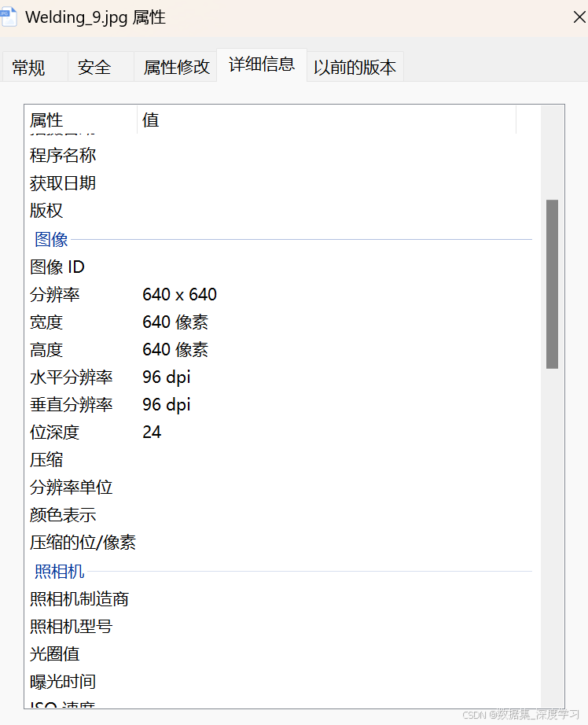Click the 详细信息 tab
The width and height of the screenshot is (588, 725).
(262, 64)
